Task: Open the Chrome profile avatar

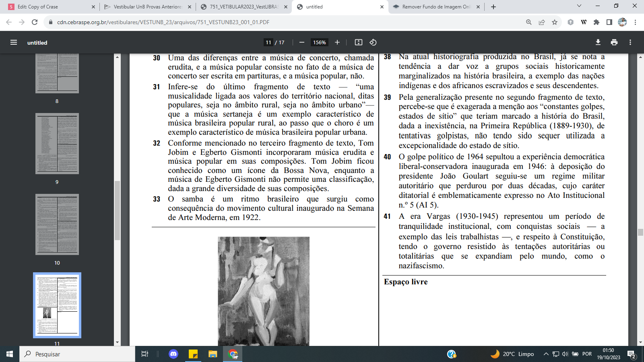Action: [622, 22]
